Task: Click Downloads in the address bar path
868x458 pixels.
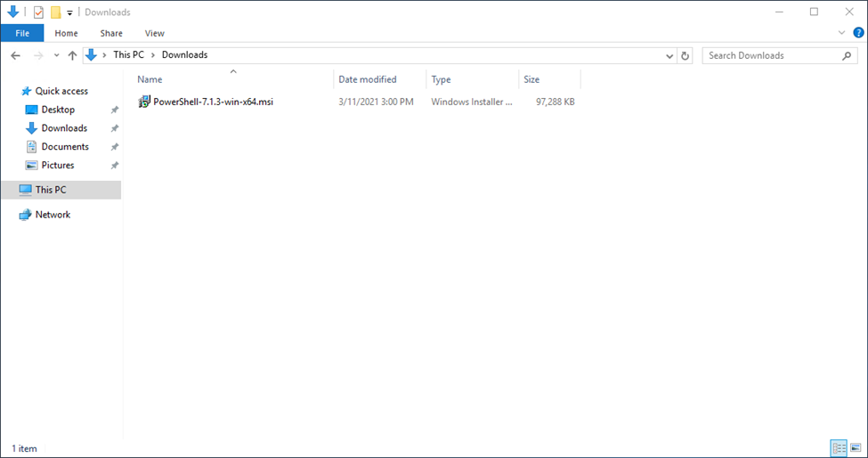Action: (184, 55)
